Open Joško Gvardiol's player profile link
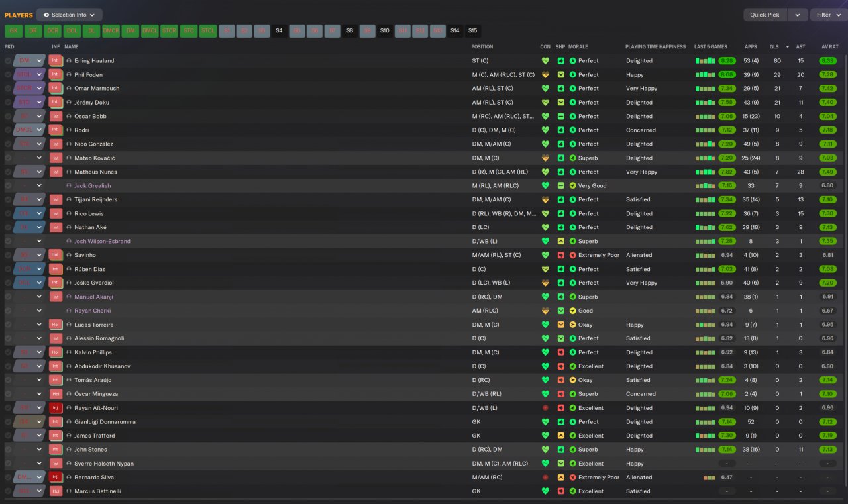848x504 pixels. coord(95,283)
